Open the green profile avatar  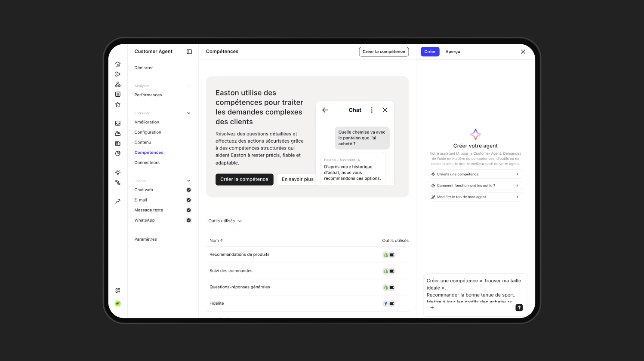(x=118, y=303)
